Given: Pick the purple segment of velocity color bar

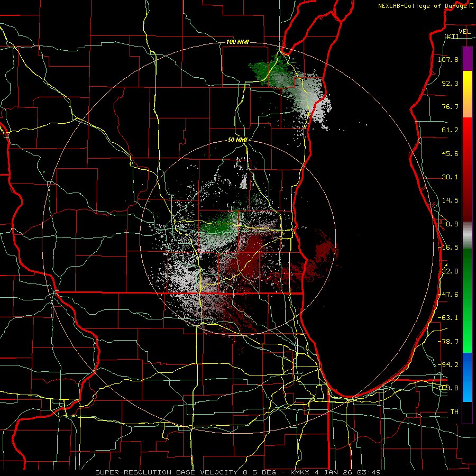Looking at the screenshot, I should coord(467,59).
